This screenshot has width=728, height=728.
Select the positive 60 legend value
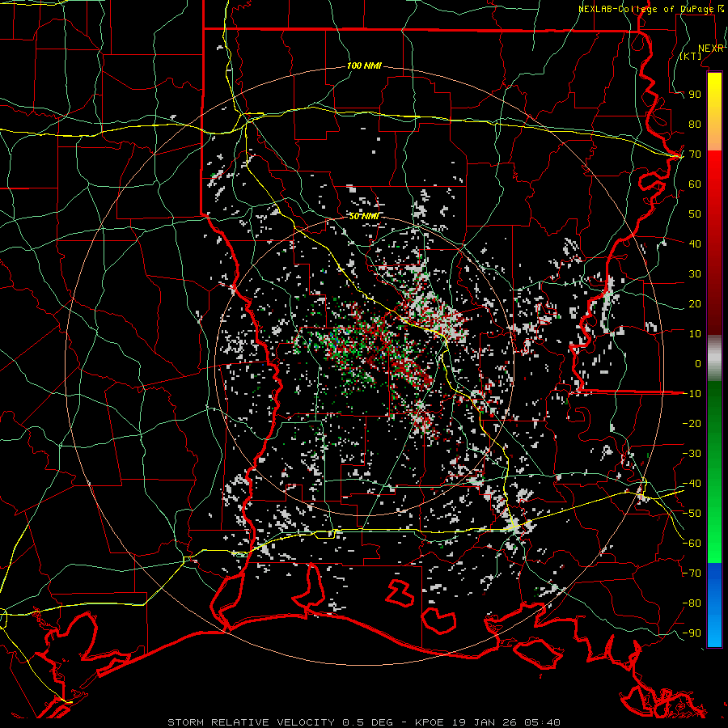695,184
